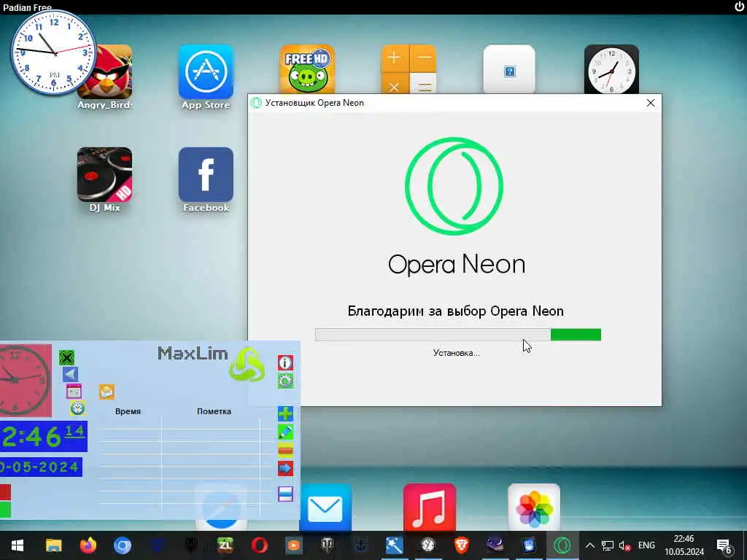
Task: Click the MaxLim green pencil edit icon
Action: click(285, 432)
